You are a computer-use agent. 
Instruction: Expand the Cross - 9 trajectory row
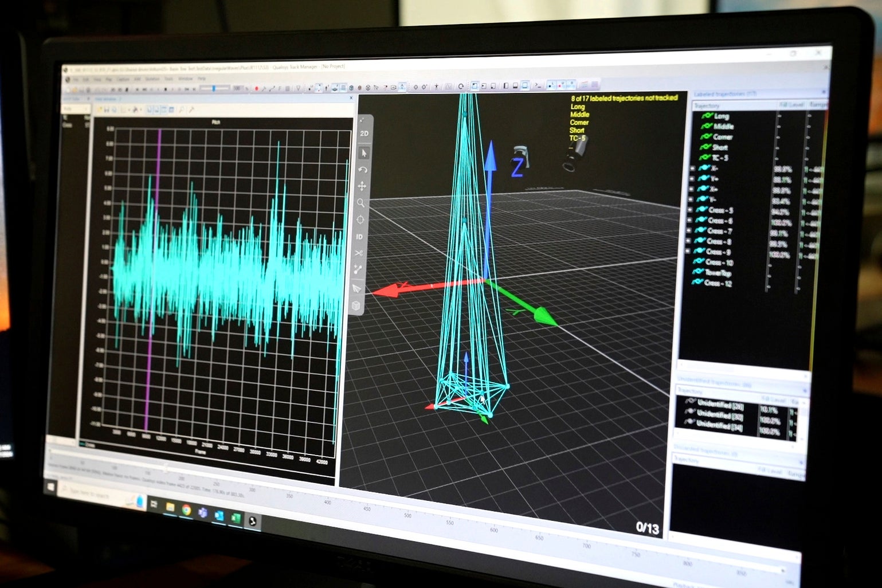click(x=689, y=251)
